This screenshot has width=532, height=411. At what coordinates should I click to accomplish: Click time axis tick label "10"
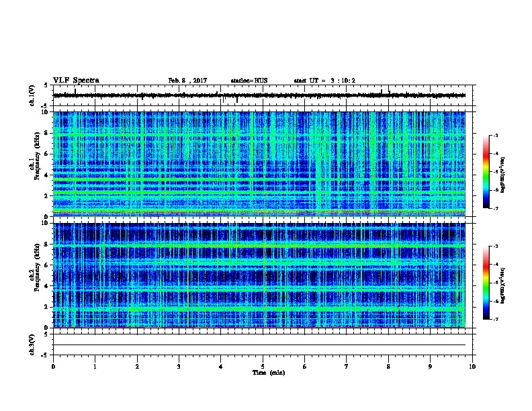click(x=472, y=367)
